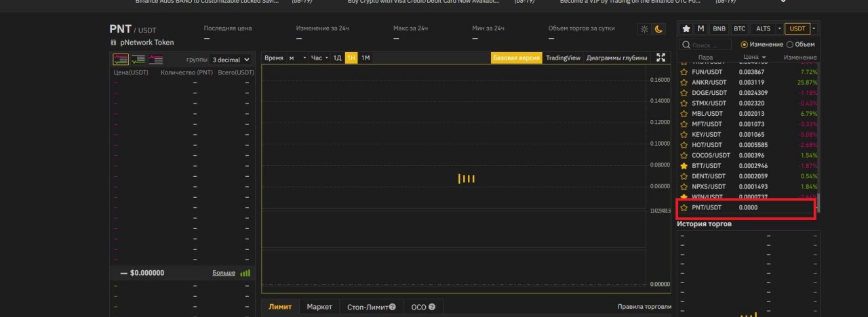Viewport: 868px width, 317px height.
Task: Open the help icon next to OCO
Action: [431, 308]
